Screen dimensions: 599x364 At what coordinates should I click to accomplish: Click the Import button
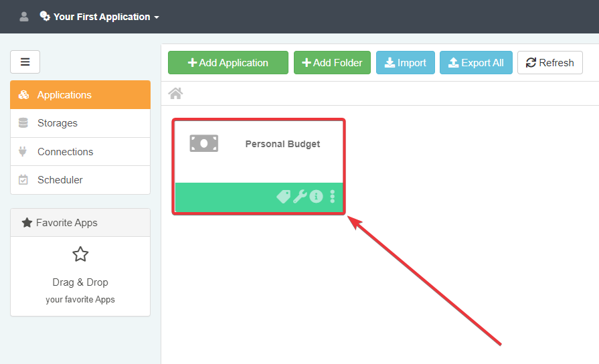pos(405,63)
